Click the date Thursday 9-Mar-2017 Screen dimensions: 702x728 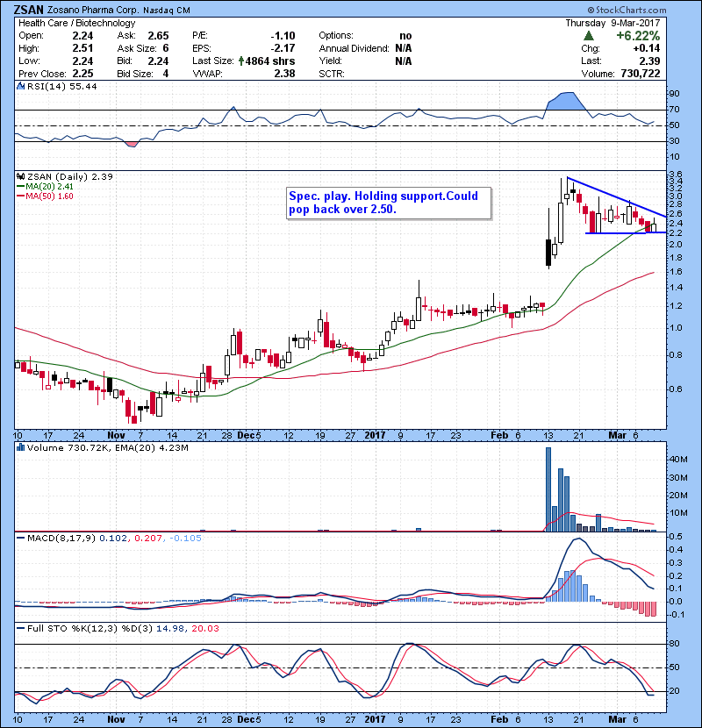pyautogui.click(x=612, y=23)
